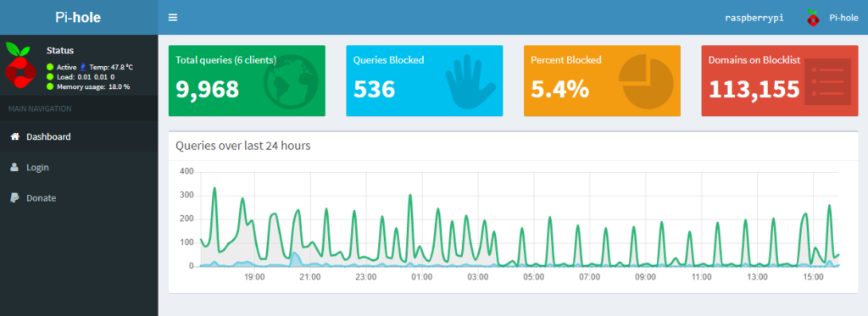Click the Domains on Blocklist label
Image resolution: width=868 pixels, height=316 pixels.
(x=754, y=60)
